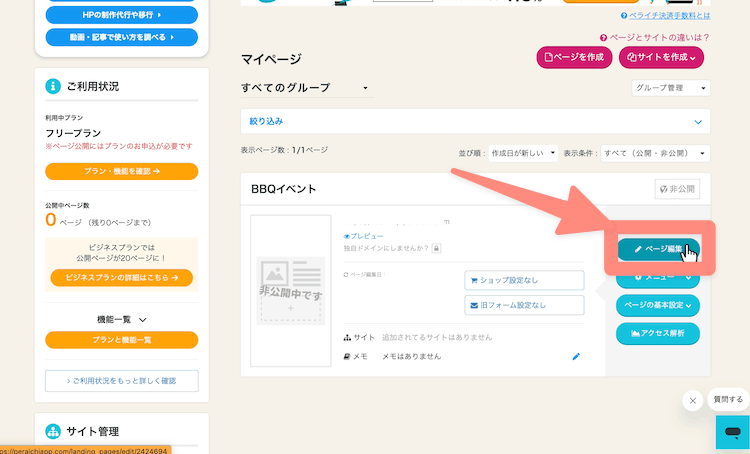Edit memo with the pencil icon
The width and height of the screenshot is (750, 454).
[x=576, y=356]
